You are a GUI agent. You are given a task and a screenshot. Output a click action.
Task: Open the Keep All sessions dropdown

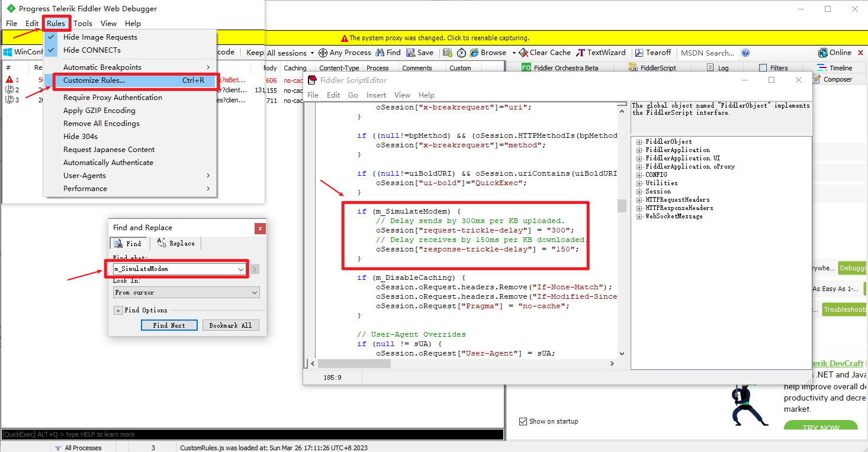[x=280, y=53]
